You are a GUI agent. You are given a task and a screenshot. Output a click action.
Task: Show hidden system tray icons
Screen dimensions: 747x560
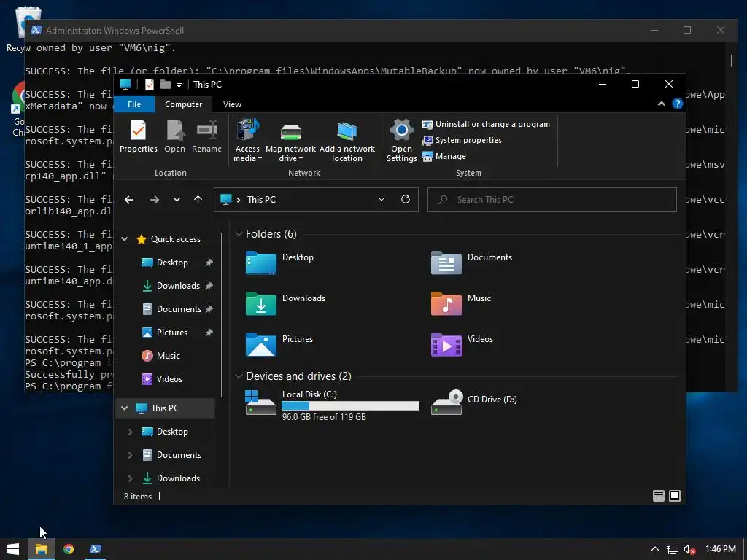655,549
